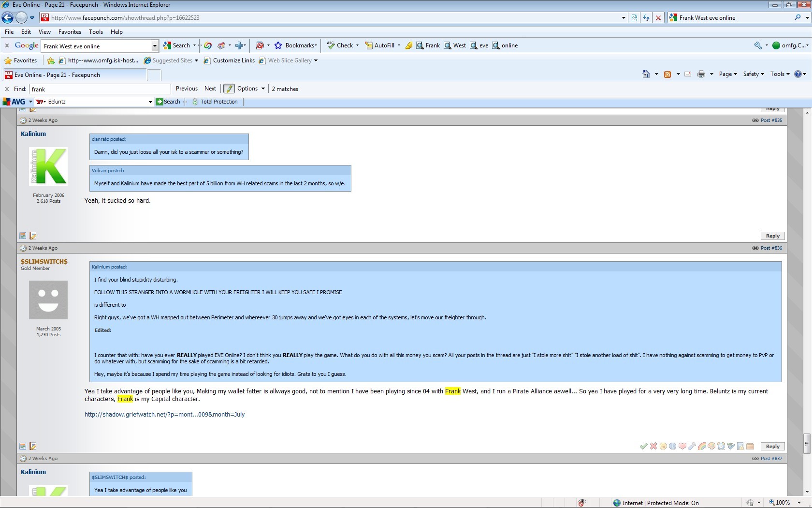Open the File menu
812x508 pixels.
(9, 32)
